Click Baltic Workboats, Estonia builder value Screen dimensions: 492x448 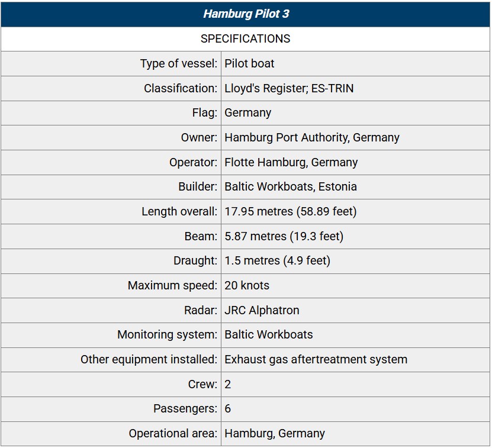coord(291,187)
